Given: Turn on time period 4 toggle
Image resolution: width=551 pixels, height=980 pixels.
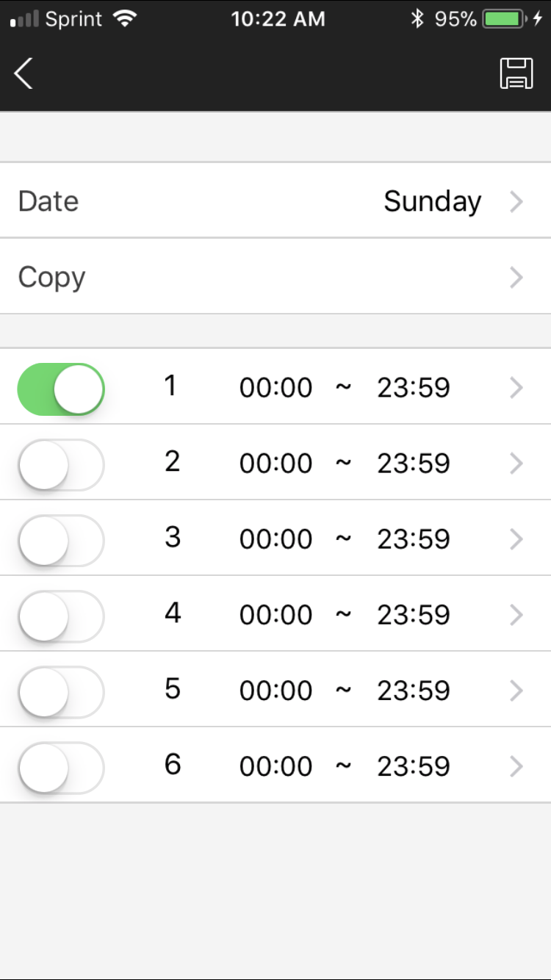Looking at the screenshot, I should point(61,616).
